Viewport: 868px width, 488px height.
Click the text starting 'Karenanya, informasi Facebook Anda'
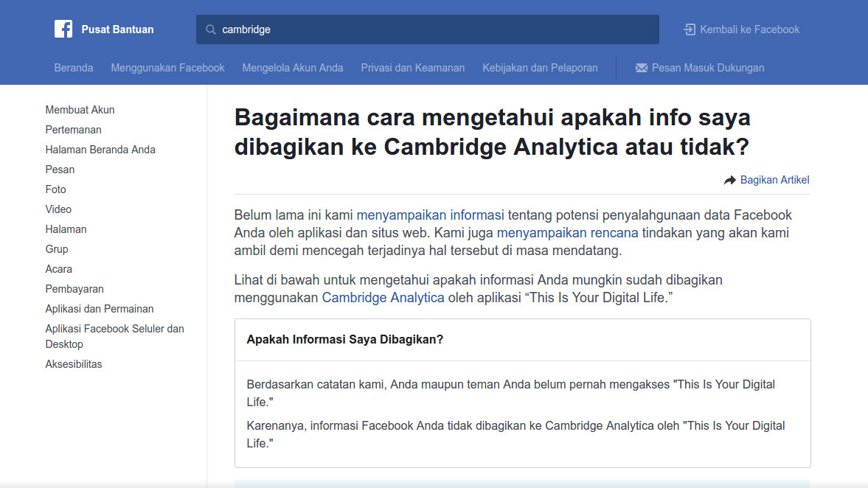516,434
